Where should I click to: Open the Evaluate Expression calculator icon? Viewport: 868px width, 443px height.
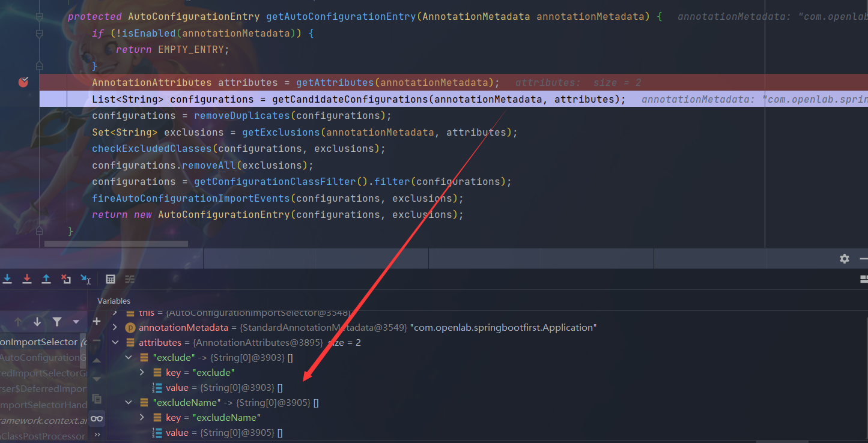[111, 279]
